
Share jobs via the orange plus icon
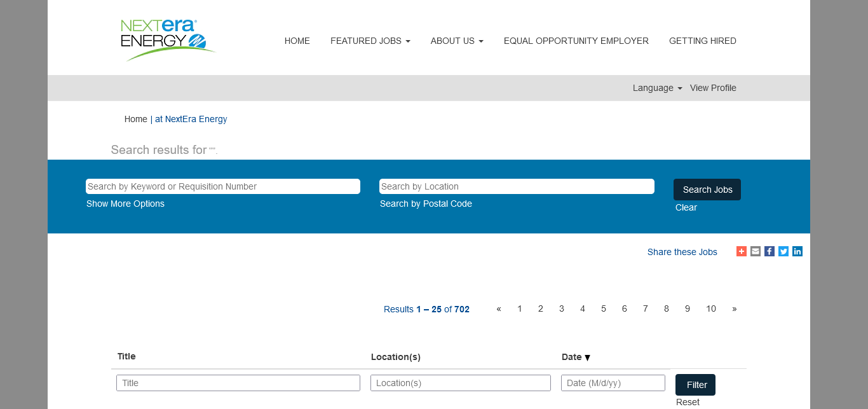tap(741, 251)
